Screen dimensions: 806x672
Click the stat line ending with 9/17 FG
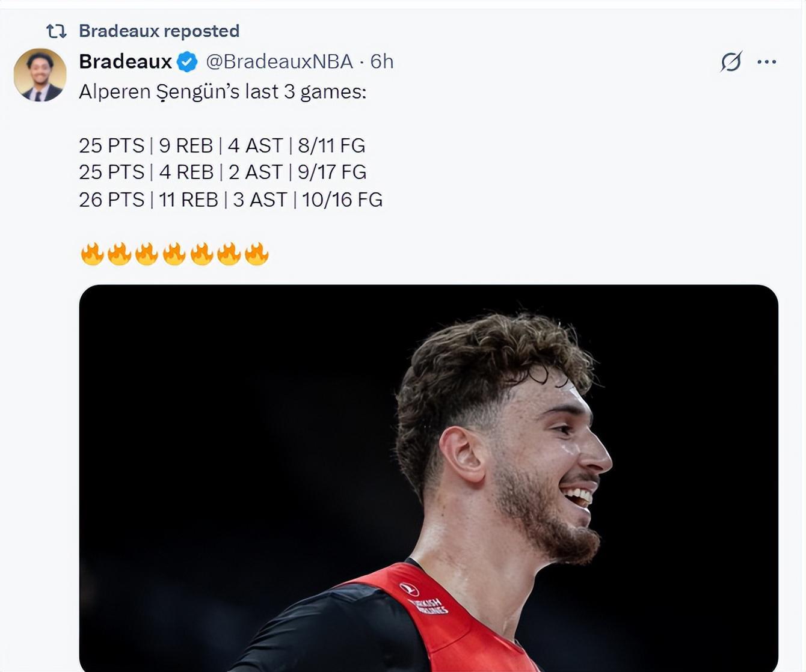click(223, 172)
